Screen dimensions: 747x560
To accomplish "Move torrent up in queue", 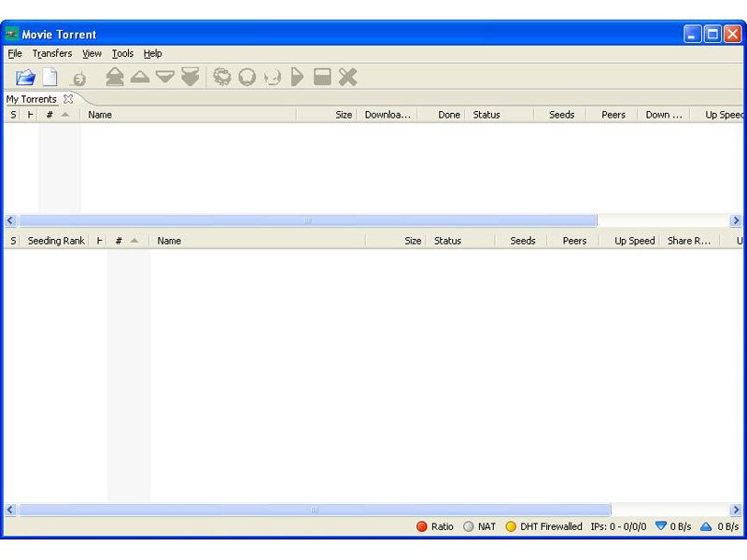I will (x=140, y=77).
